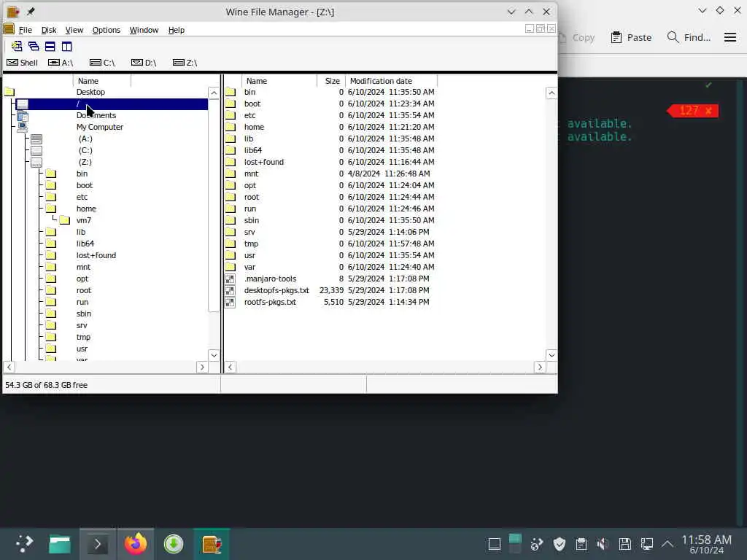
Task: Select the boot folder in right pane
Action: (252, 104)
